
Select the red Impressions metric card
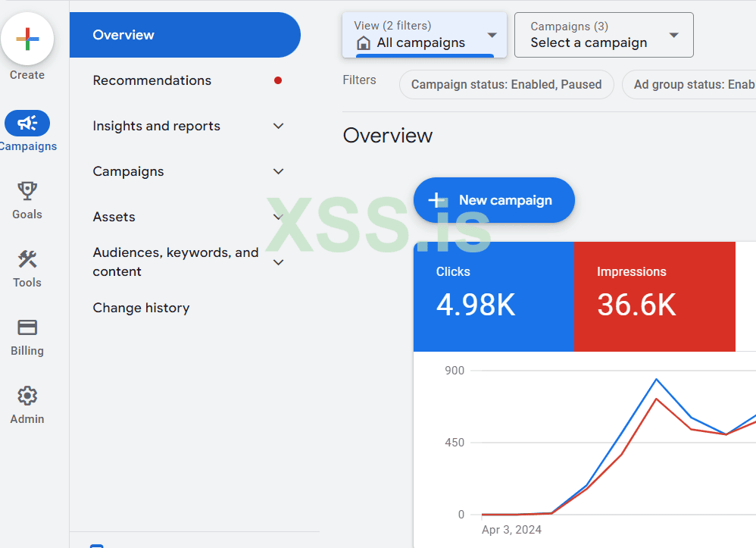(x=654, y=296)
